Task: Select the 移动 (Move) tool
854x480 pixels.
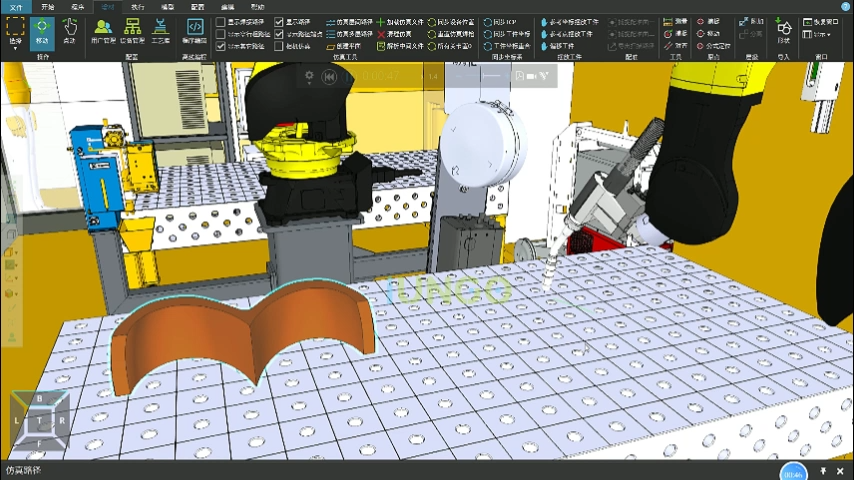Action: [42, 32]
